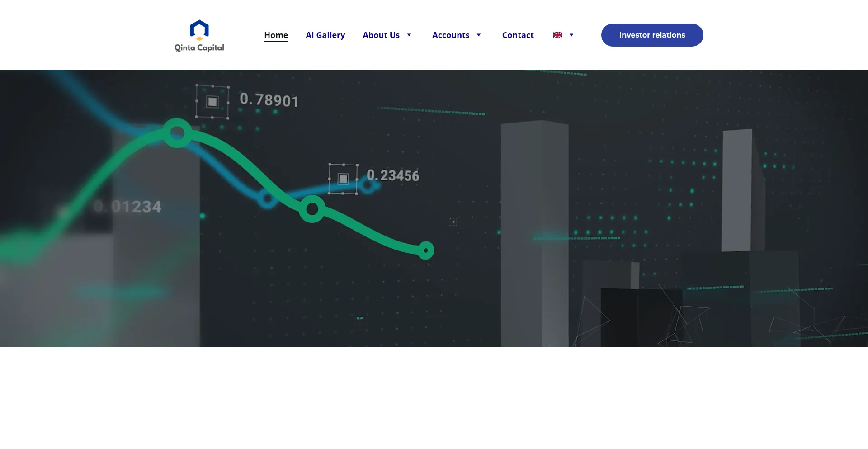868x449 pixels.
Task: Click the green circle at the chart peak
Action: click(x=177, y=133)
